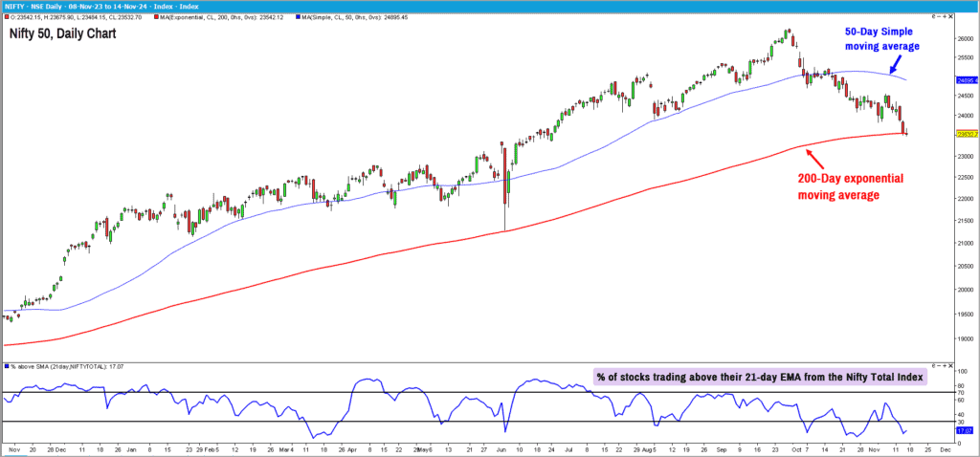Screen dimensions: 980x457
Task: Click the blue swatch beside MA(Simple) legend
Action: click(298, 17)
